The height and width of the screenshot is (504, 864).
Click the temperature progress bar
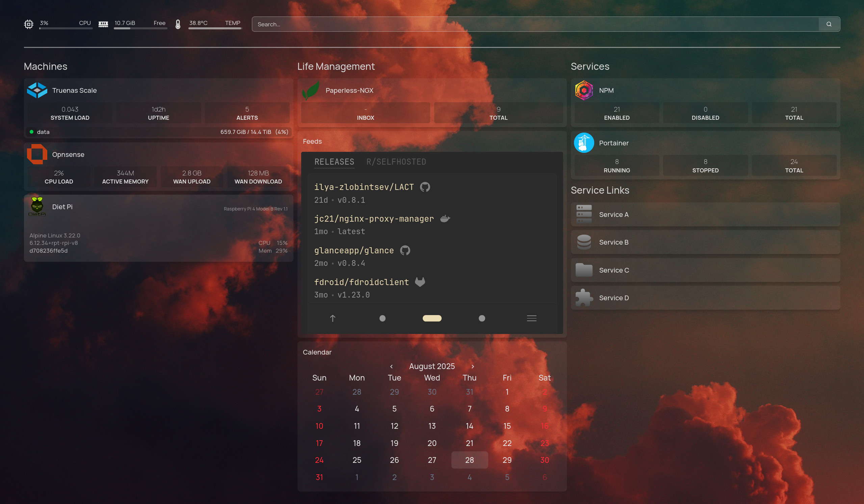click(x=215, y=28)
